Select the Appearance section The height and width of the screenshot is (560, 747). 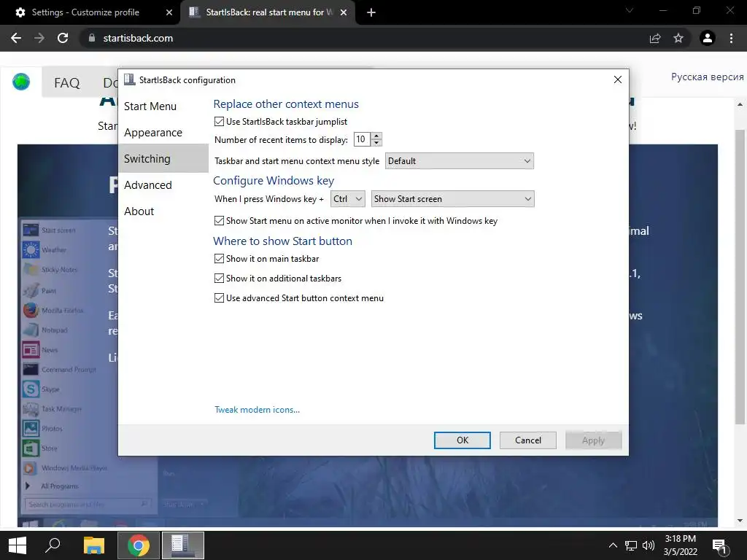click(x=163, y=133)
